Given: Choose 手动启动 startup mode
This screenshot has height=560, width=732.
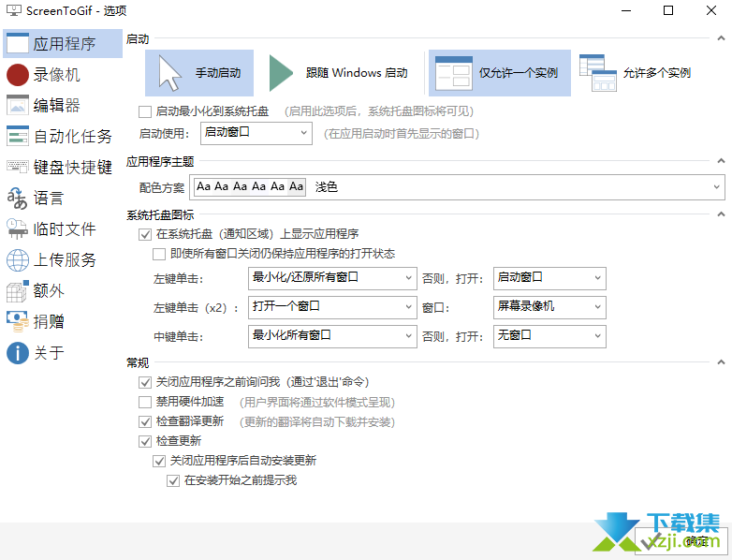Looking at the screenshot, I should tap(199, 73).
